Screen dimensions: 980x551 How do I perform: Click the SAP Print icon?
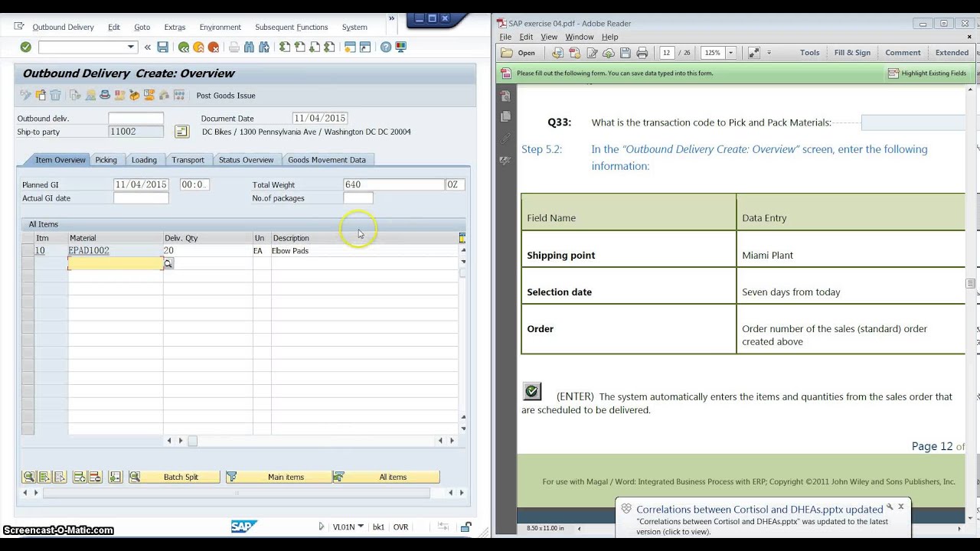[x=234, y=47]
